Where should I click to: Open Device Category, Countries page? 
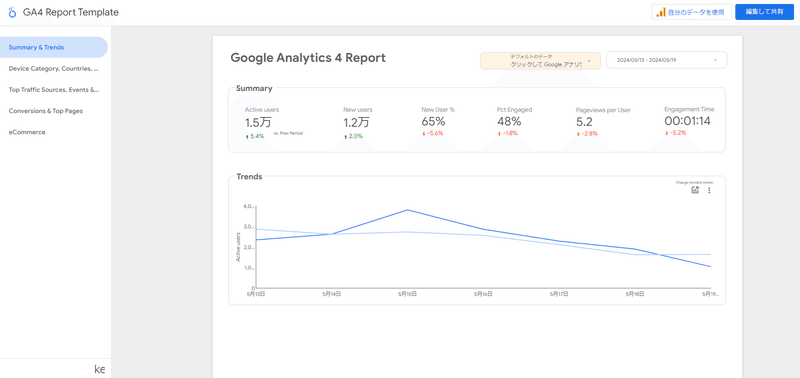(x=54, y=68)
